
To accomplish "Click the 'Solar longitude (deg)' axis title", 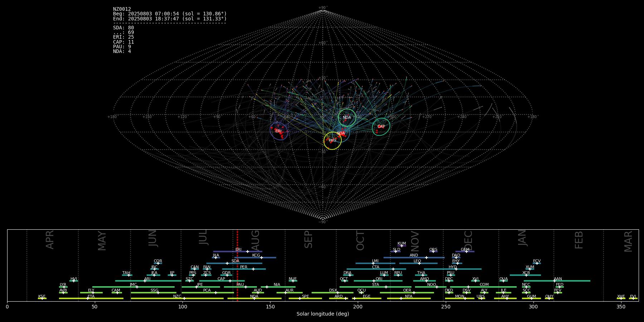I will click(x=323, y=314).
